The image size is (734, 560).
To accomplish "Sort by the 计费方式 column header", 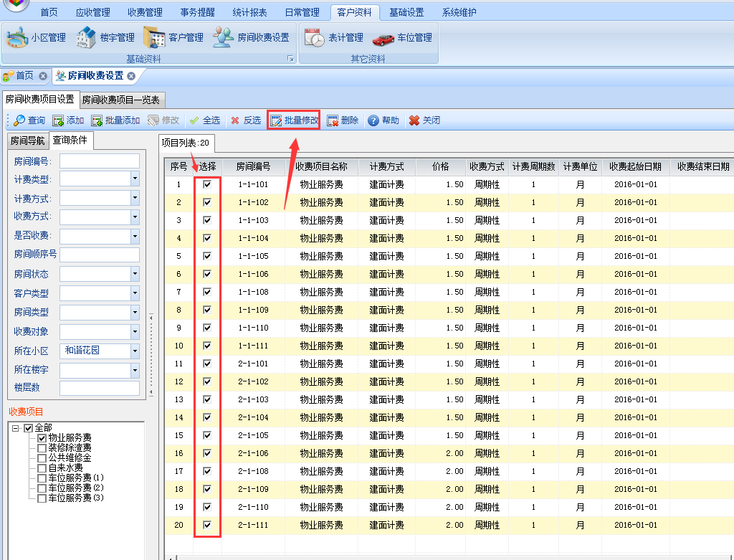I will [386, 166].
